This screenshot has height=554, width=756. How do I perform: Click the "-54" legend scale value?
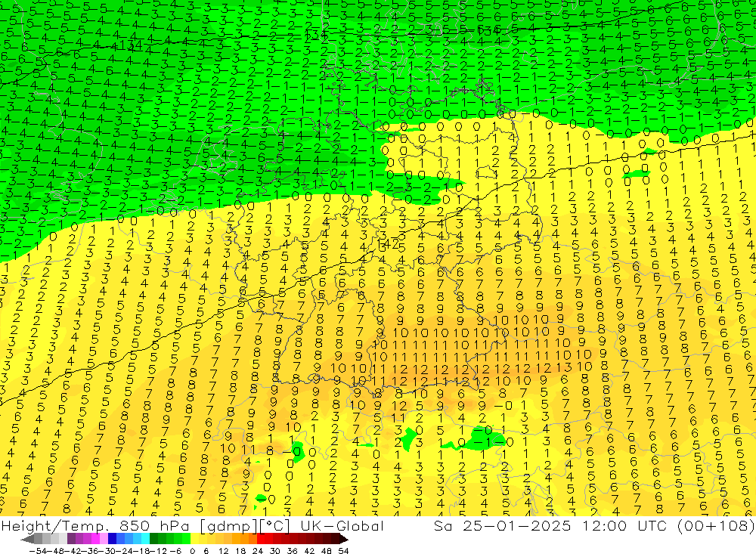tap(38, 551)
